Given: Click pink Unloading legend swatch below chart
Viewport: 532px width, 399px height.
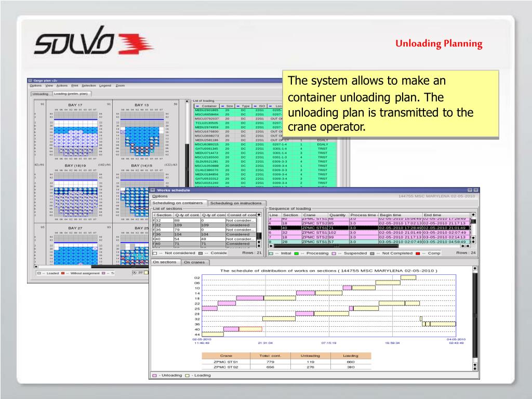Looking at the screenshot, I should [x=155, y=376].
